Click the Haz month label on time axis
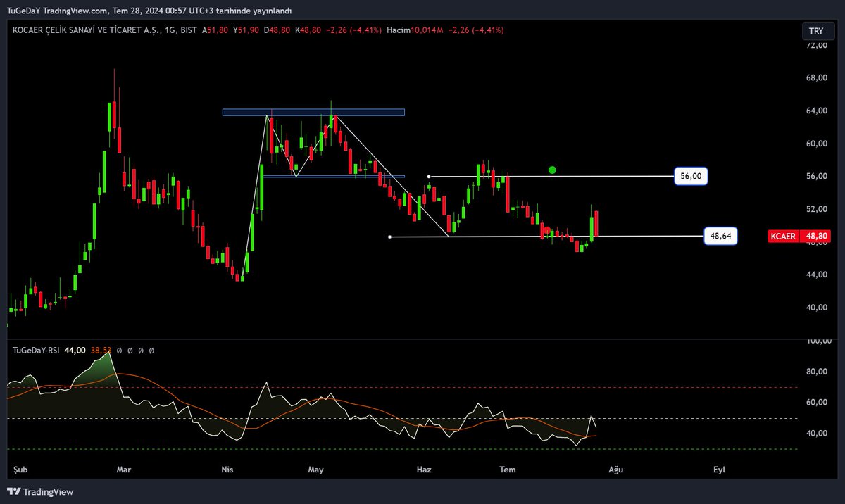Screen dimensions: 845x504 point(423,469)
